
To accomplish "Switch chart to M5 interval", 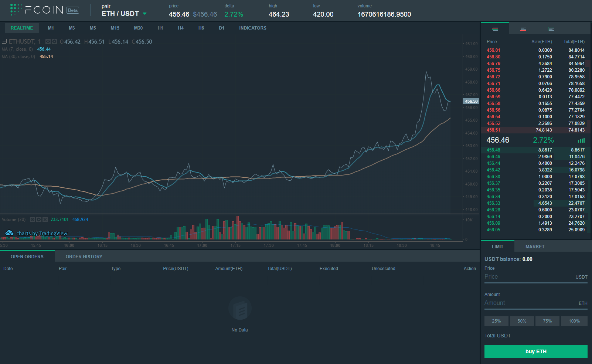I will pos(93,28).
